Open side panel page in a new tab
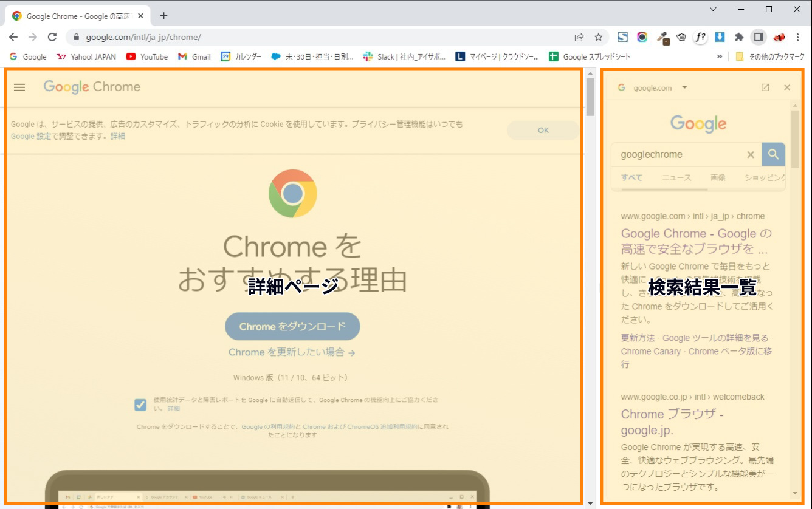Screen dimensions: 812x509 pos(765,87)
